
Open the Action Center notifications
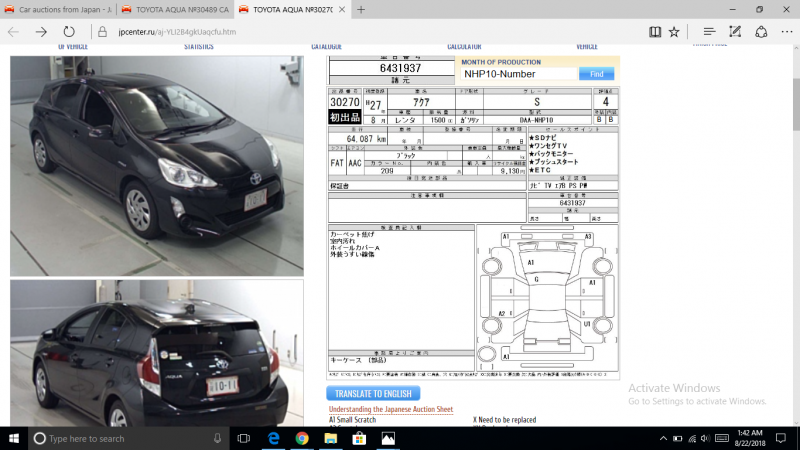(x=781, y=438)
